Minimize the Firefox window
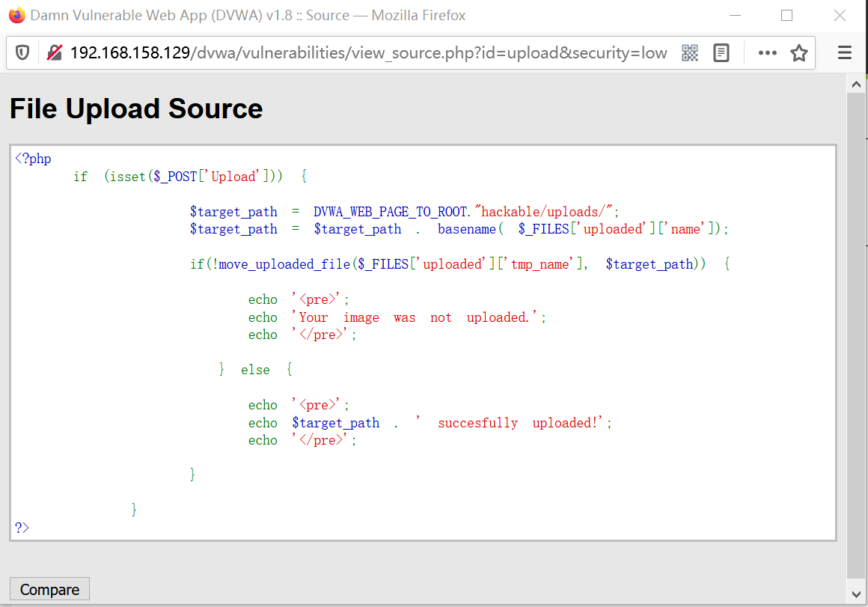Viewport: 868px width, 607px height. pos(735,16)
